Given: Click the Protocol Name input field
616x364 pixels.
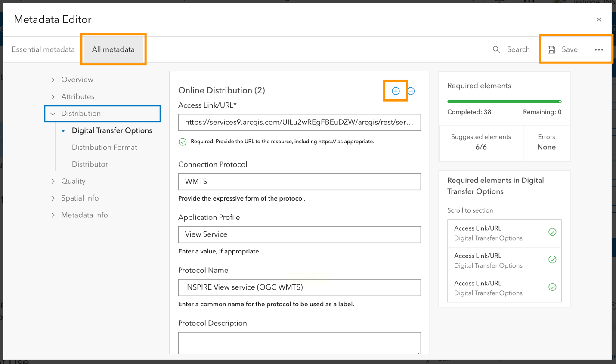Looking at the screenshot, I should click(299, 287).
